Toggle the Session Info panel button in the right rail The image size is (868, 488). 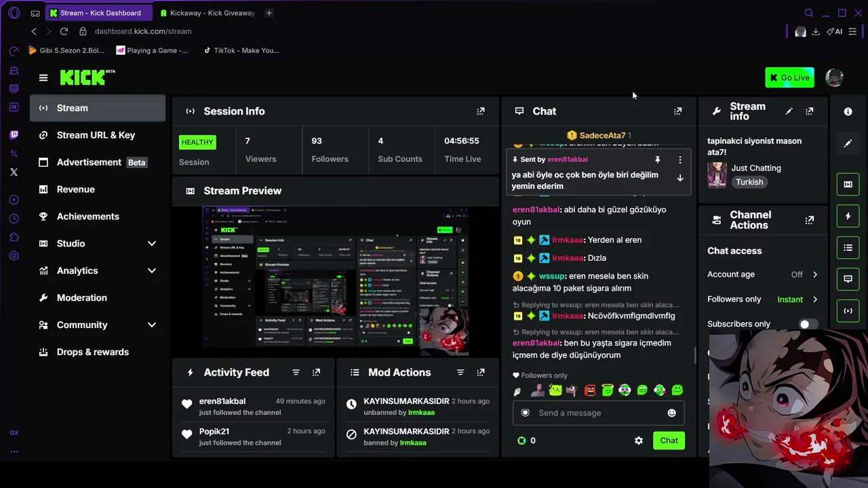coord(848,311)
